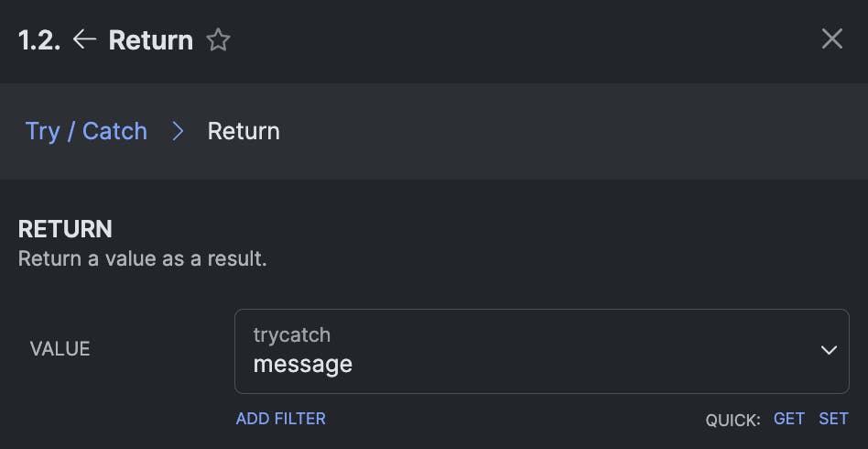Open the VALUE dropdown field
This screenshot has width=868, height=449.
point(540,351)
